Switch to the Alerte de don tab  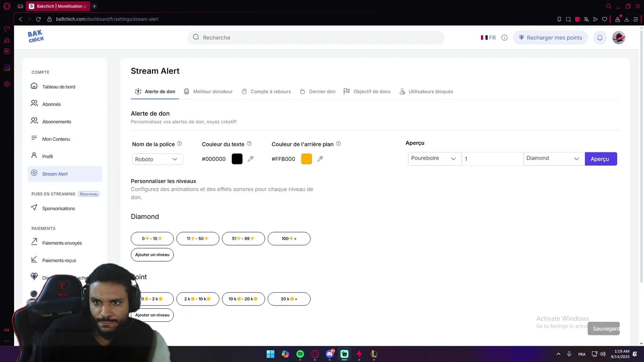tap(155, 92)
